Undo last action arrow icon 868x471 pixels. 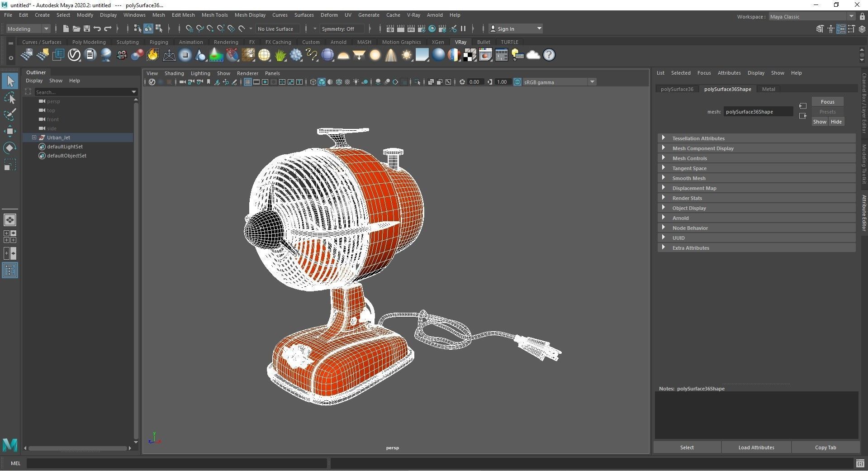(x=97, y=29)
